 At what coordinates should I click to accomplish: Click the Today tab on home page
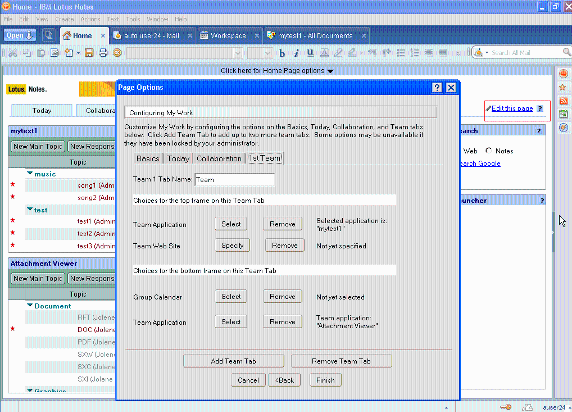[x=42, y=111]
